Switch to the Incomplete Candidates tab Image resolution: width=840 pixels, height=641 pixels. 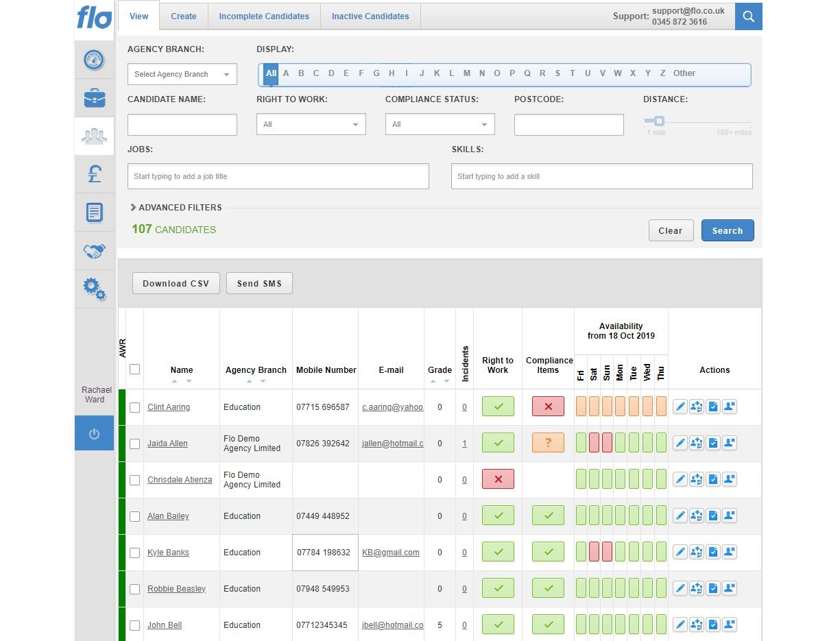263,16
